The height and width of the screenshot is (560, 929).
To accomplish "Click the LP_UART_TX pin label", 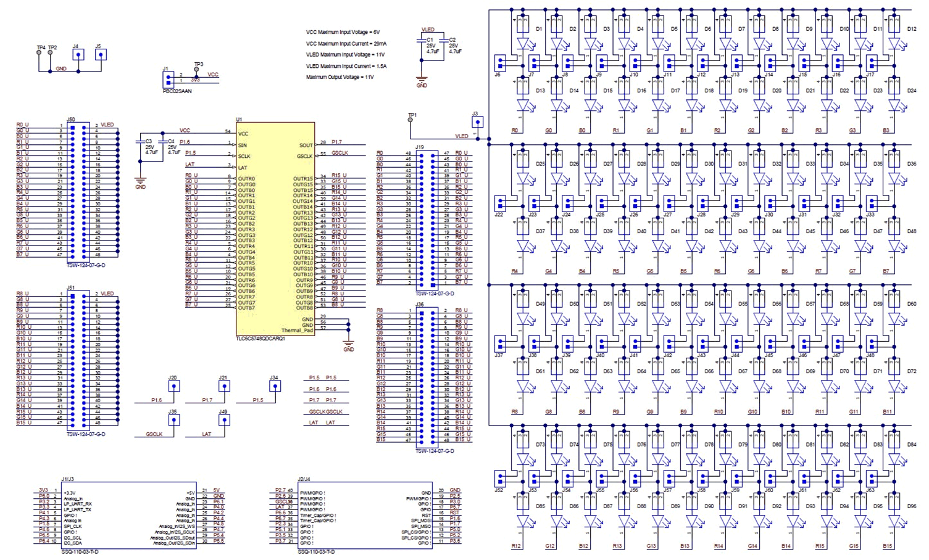I will [x=77, y=510].
